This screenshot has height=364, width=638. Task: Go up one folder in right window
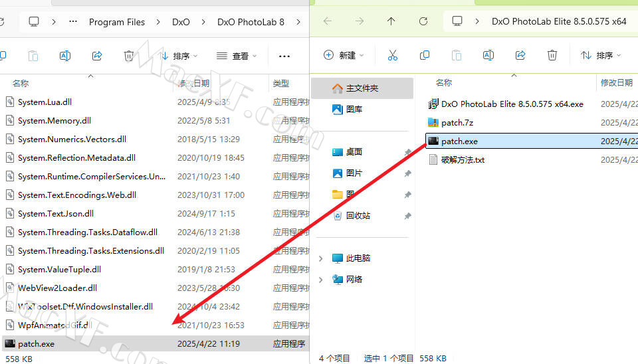(391, 21)
